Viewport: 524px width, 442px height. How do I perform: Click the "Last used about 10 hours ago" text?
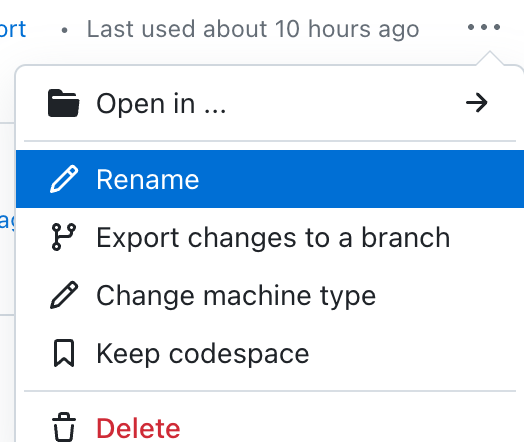coord(253,29)
